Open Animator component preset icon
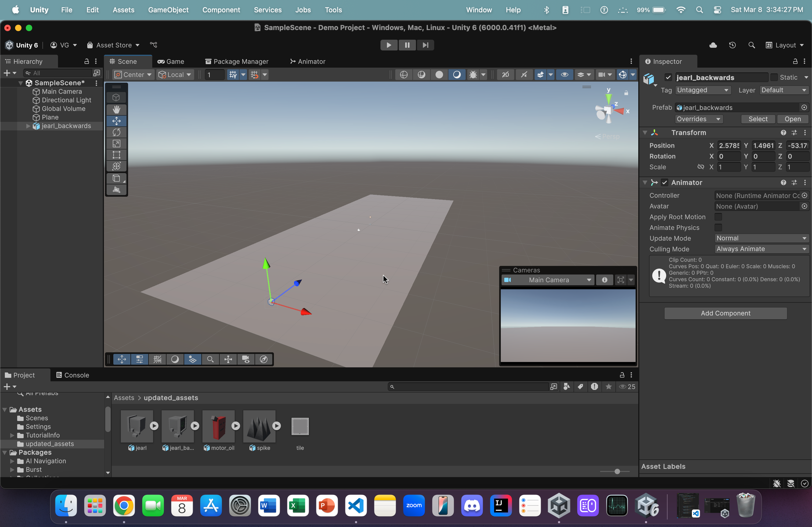812x527 pixels. [x=794, y=183]
